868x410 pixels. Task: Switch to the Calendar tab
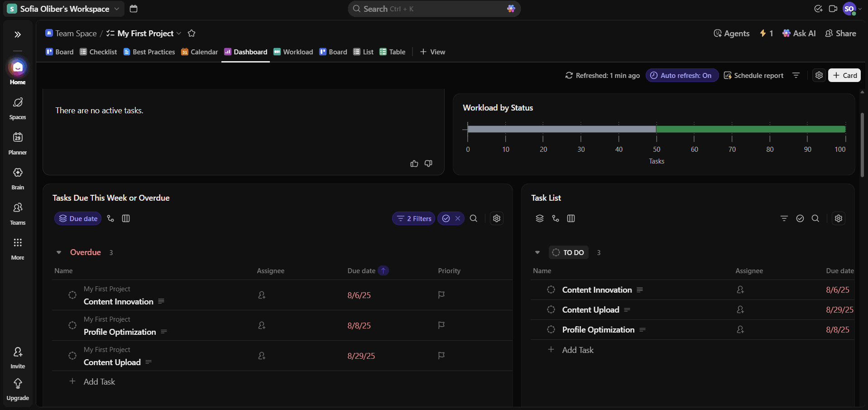[x=200, y=52]
